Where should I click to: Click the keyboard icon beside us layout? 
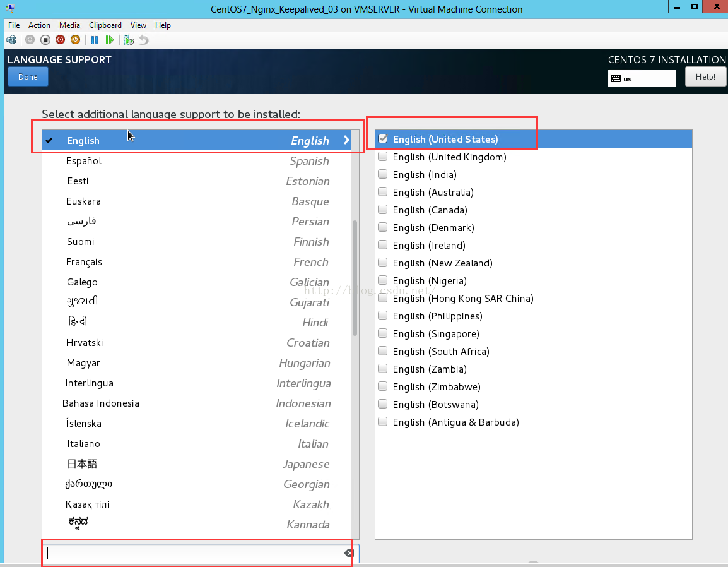click(616, 78)
